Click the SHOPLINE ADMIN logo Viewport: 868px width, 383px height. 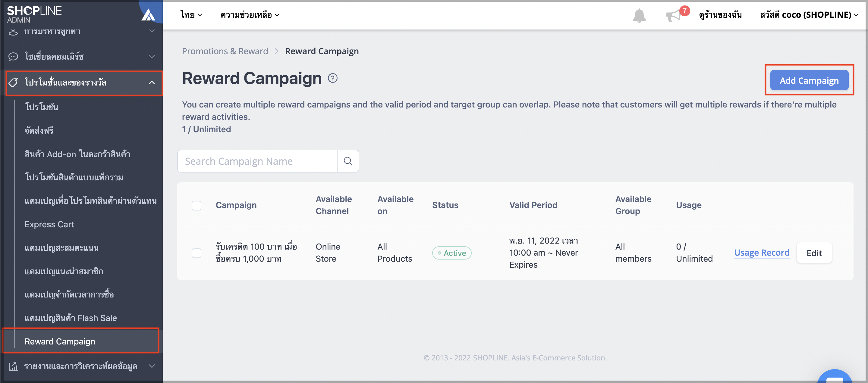pos(34,14)
